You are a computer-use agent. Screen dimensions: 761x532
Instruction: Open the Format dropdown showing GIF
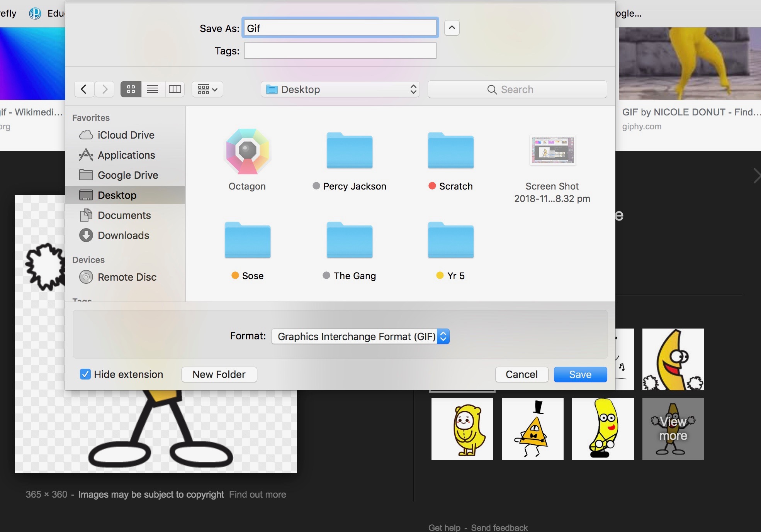pyautogui.click(x=360, y=336)
